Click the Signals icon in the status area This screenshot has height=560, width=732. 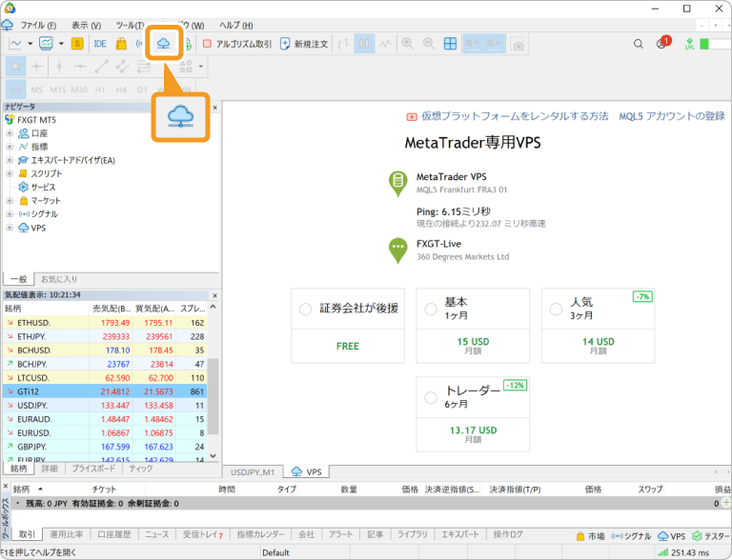tap(618, 536)
